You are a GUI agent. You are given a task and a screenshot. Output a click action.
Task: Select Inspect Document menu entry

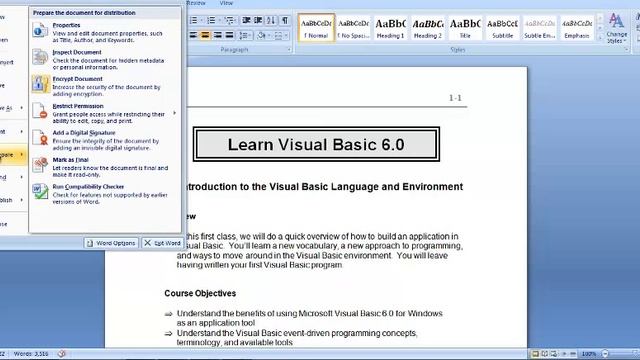105,59
